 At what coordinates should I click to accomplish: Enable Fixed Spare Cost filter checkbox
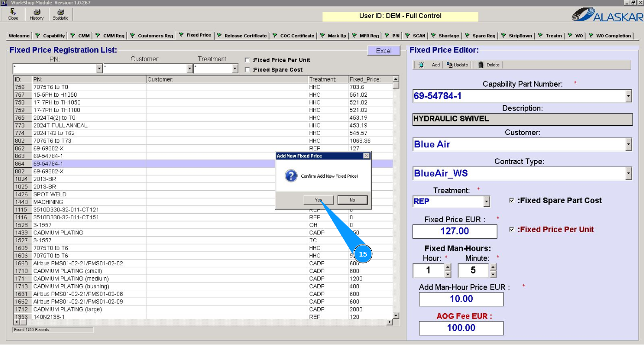(x=247, y=70)
